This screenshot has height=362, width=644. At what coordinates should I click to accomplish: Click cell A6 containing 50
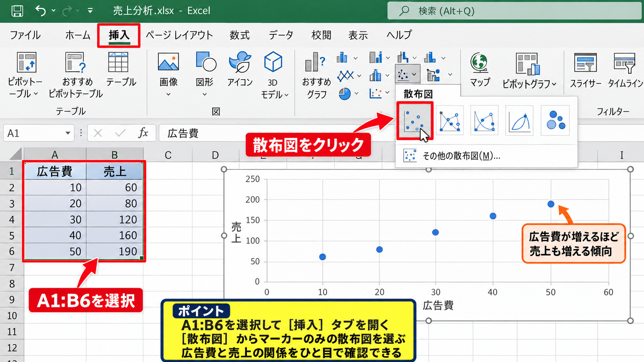[55, 251]
